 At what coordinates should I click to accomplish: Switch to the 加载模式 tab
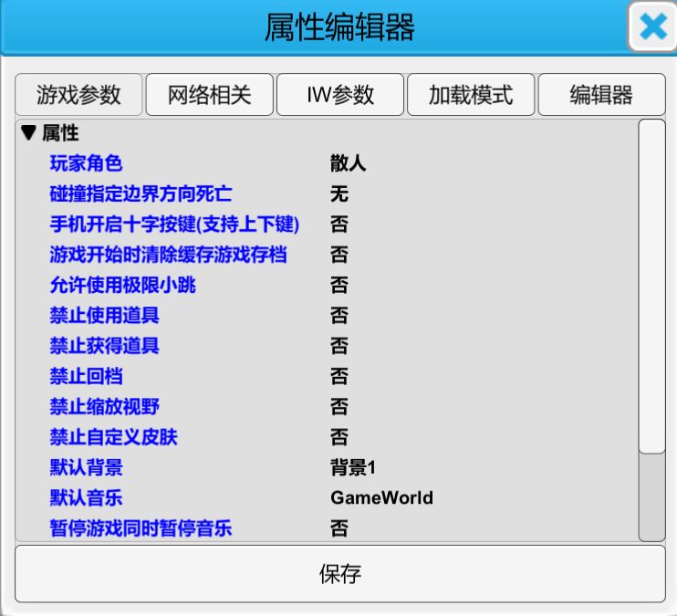471,95
